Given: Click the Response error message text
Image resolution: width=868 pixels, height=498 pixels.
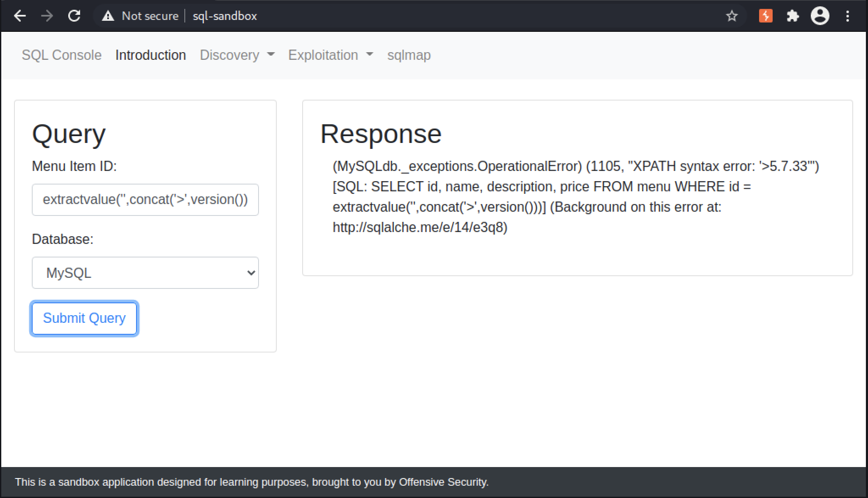Looking at the screenshot, I should click(576, 197).
